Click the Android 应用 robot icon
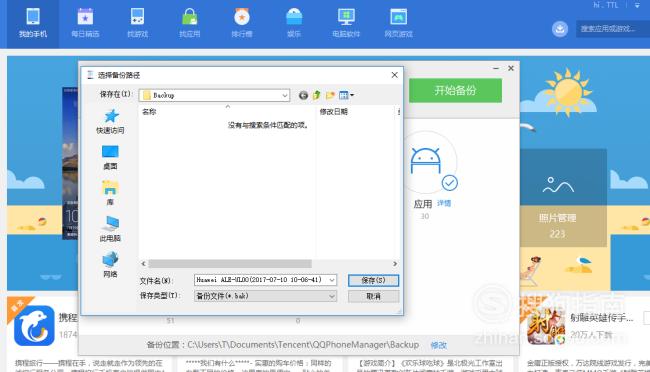Screen dimensions: 650x372 pos(425,160)
